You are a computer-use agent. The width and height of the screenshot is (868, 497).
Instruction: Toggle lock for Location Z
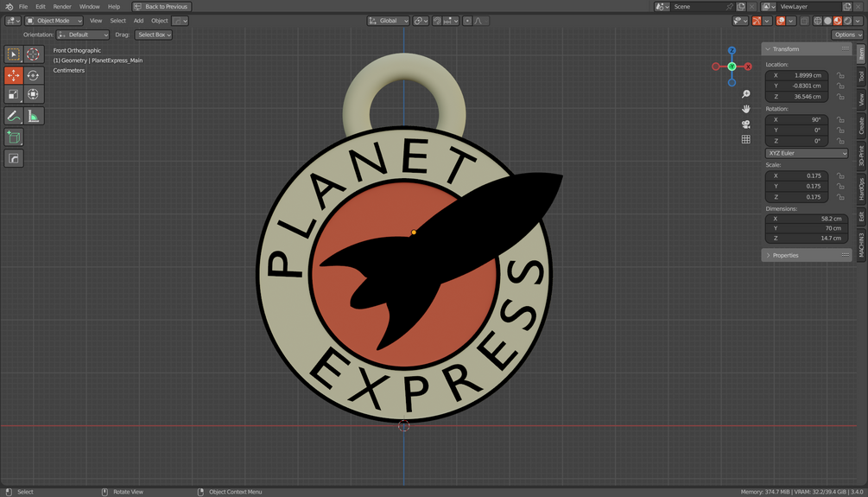pyautogui.click(x=840, y=97)
